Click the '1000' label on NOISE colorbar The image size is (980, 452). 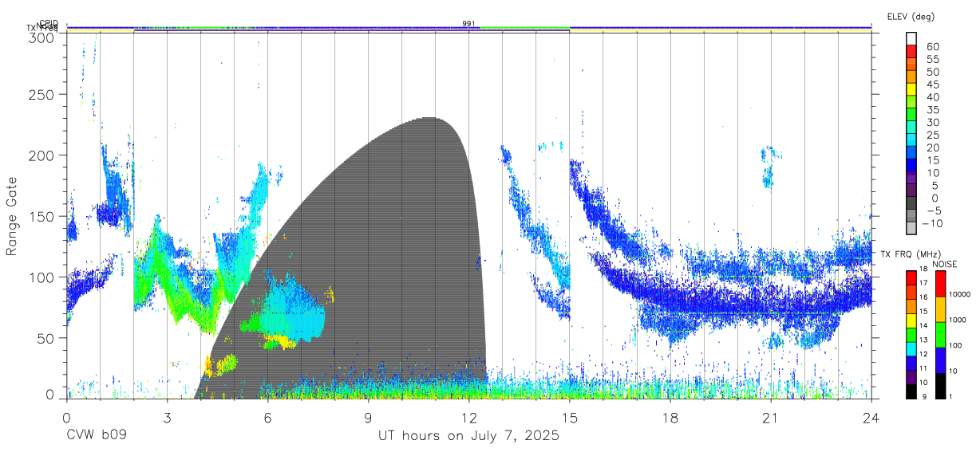coord(958,320)
